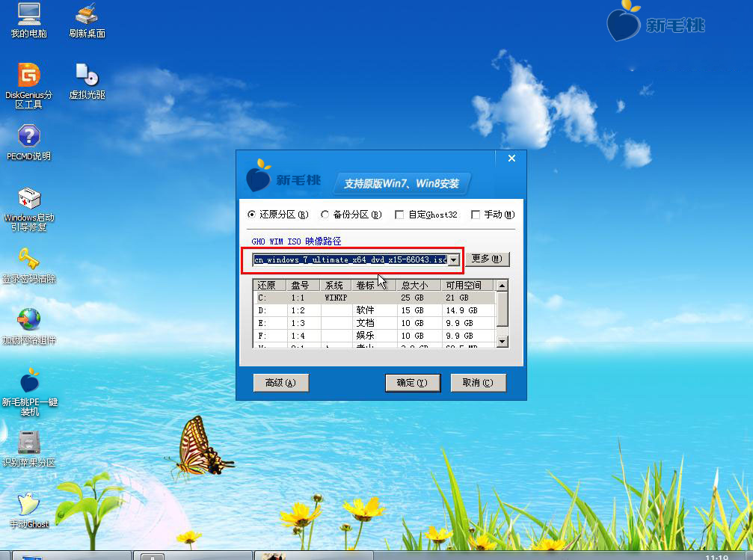The width and height of the screenshot is (753, 560).
Task: Enable the 手动(M) checkbox
Action: tap(476, 215)
